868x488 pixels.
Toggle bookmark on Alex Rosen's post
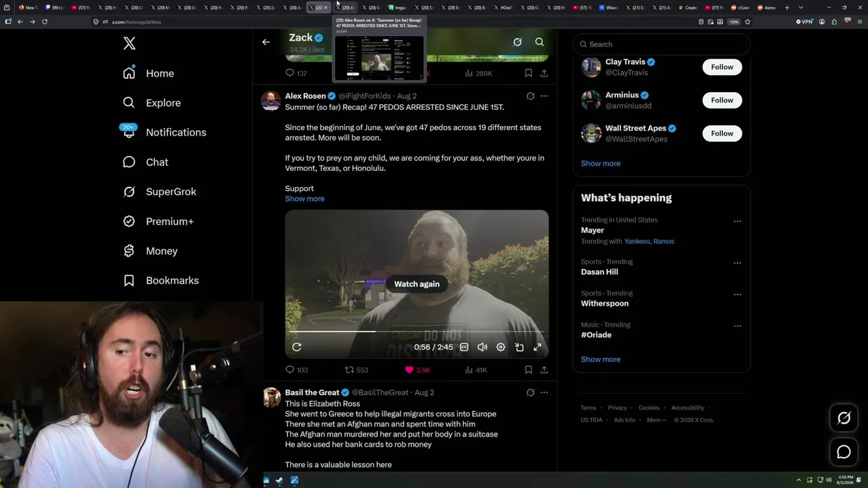(528, 370)
